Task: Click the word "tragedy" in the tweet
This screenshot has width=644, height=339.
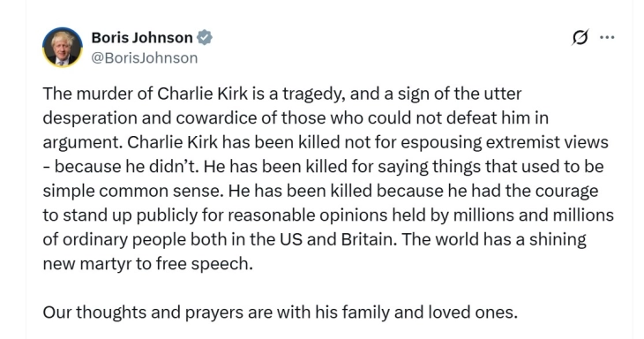Action: point(314,94)
